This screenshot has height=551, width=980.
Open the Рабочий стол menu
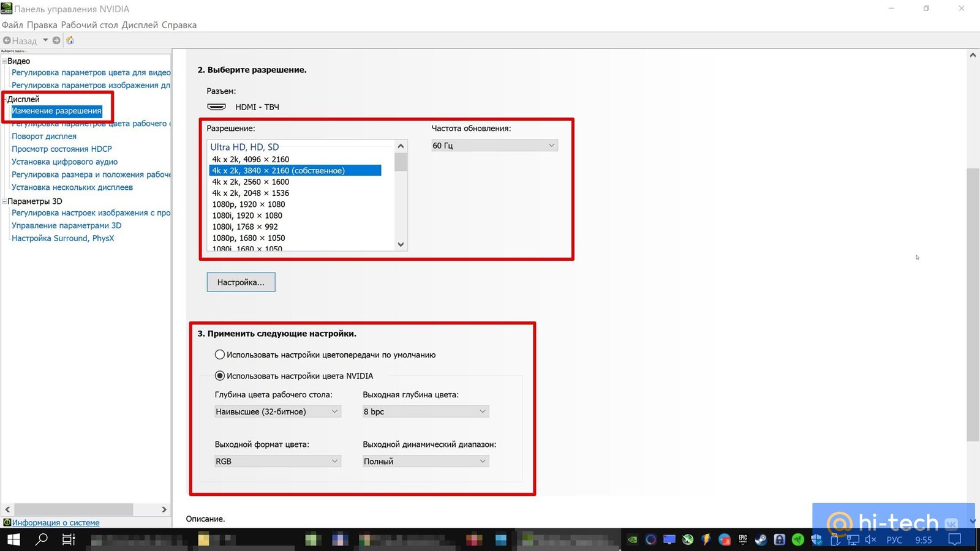pyautogui.click(x=89, y=25)
